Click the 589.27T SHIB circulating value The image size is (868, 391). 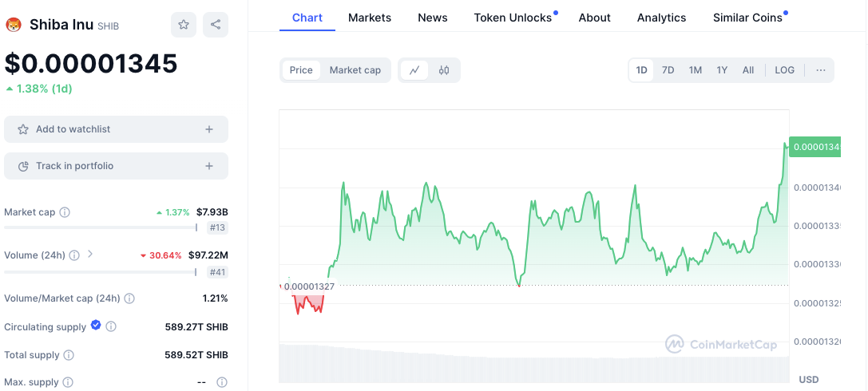tap(196, 327)
